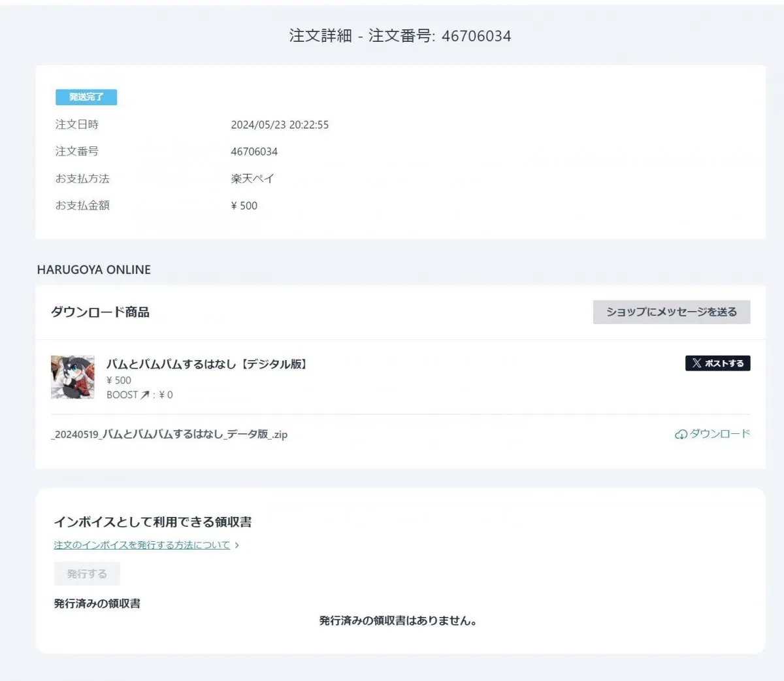Click the X ポストする button

tap(717, 363)
